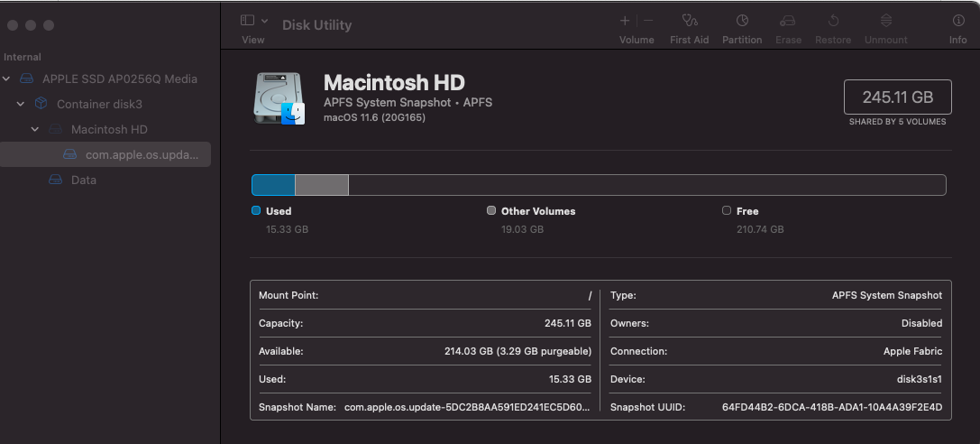Add a volume with the plus icon
This screenshot has width=980, height=444.
coord(625,21)
